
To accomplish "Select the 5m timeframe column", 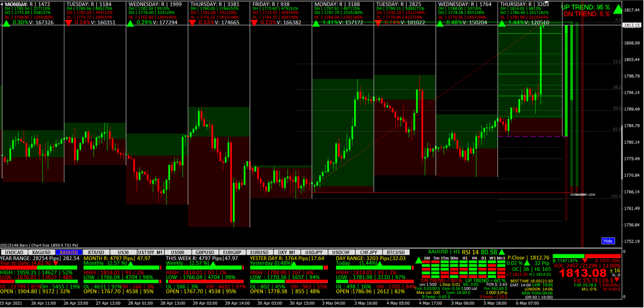I will pos(436,258).
